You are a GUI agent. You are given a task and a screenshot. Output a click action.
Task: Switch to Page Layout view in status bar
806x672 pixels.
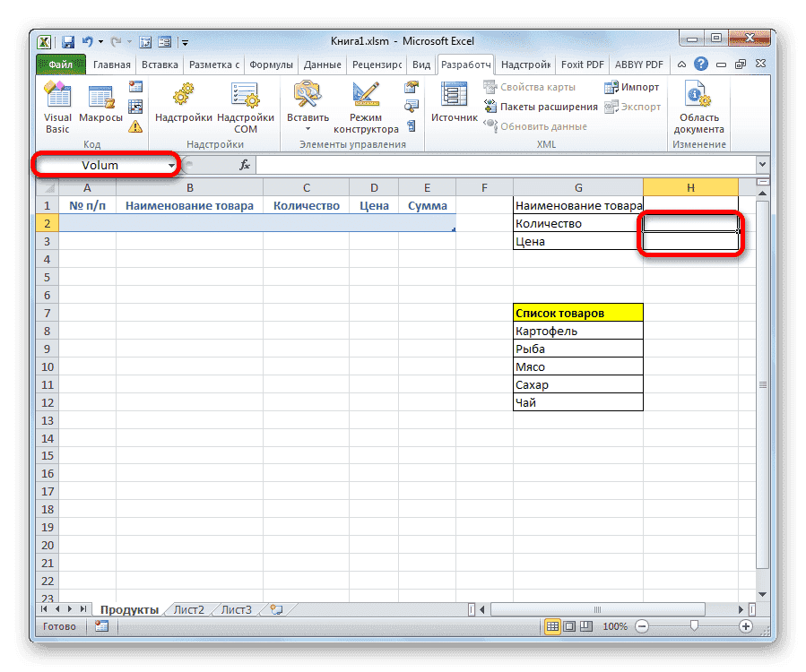pos(570,626)
